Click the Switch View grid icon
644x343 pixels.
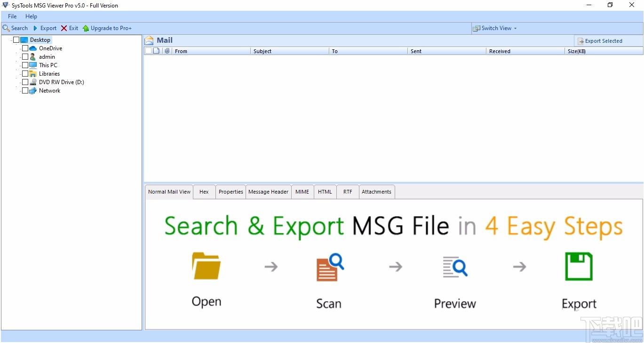pyautogui.click(x=477, y=28)
